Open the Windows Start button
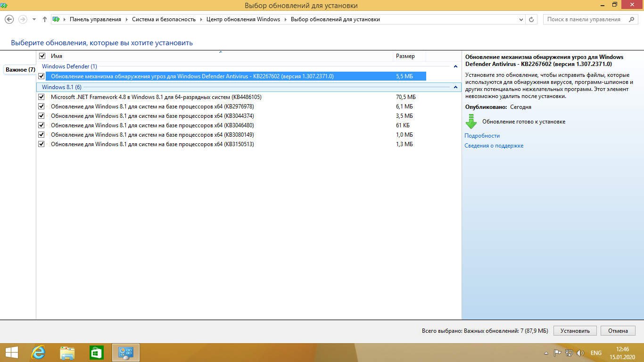 tap(11, 353)
